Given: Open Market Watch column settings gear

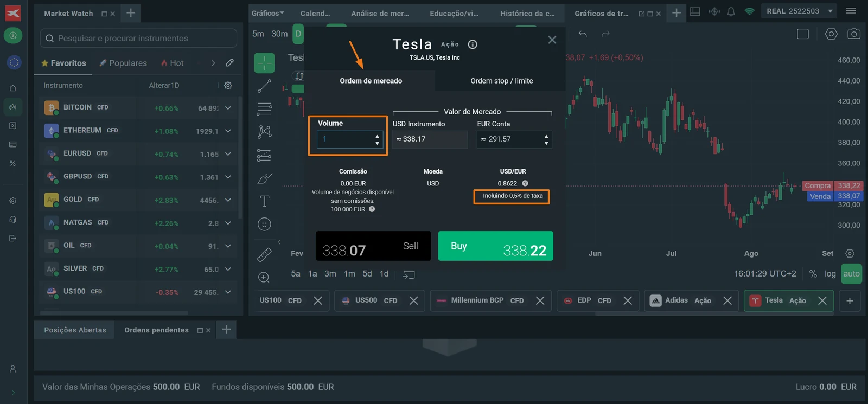Looking at the screenshot, I should point(228,85).
